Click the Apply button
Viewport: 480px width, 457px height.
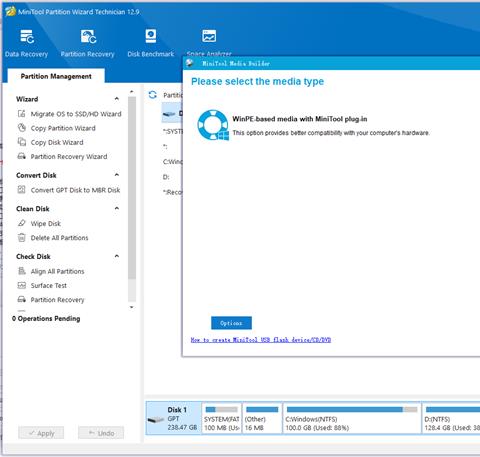point(41,433)
